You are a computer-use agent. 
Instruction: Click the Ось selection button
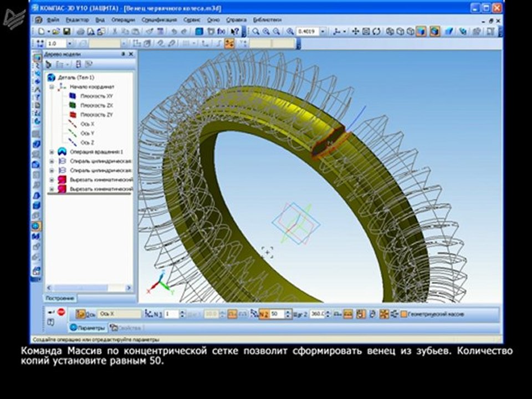(x=85, y=314)
